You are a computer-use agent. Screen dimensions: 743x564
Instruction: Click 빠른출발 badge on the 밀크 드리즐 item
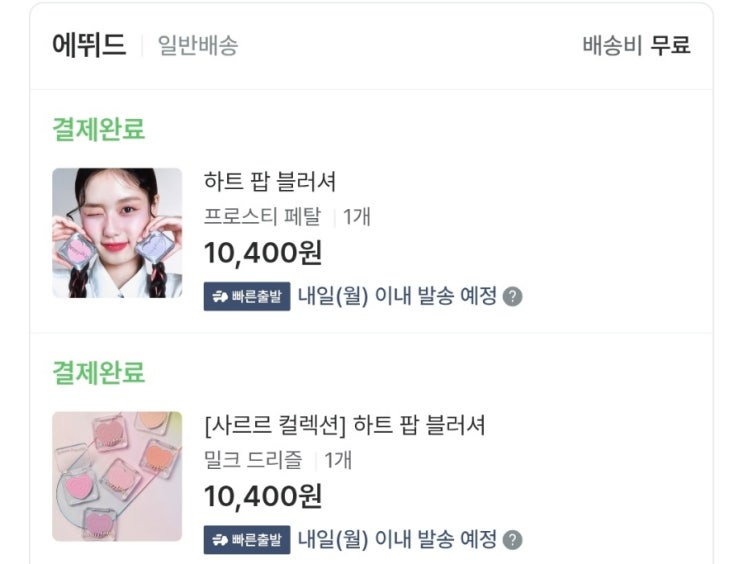tap(247, 540)
